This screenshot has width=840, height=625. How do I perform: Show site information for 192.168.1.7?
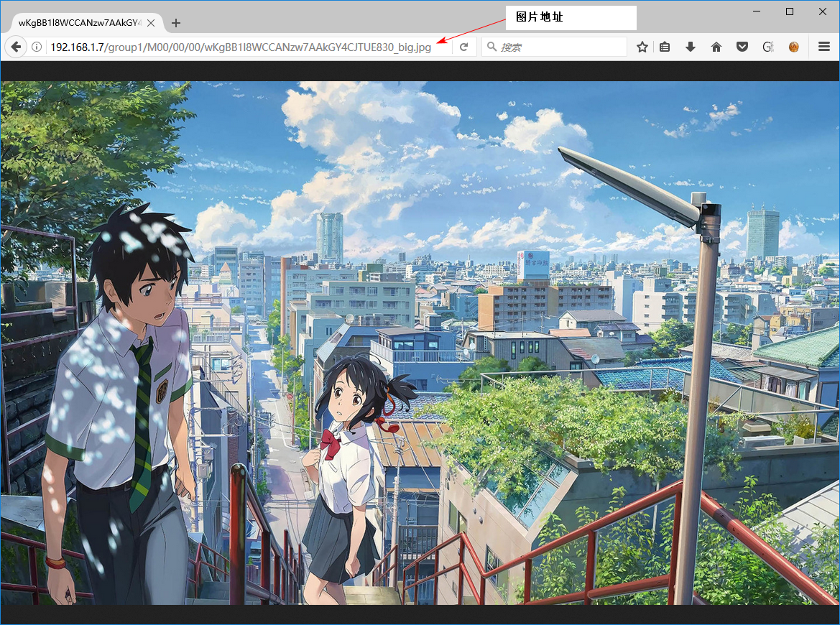point(37,47)
